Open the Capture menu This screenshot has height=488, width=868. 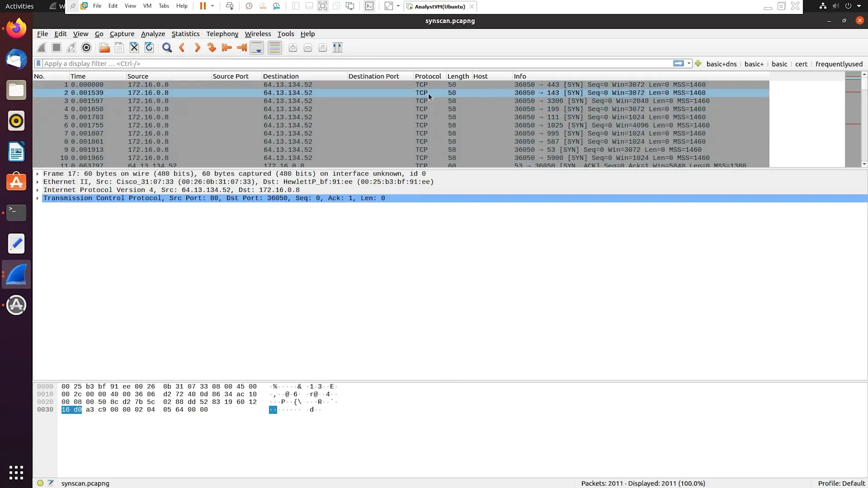[x=122, y=34]
